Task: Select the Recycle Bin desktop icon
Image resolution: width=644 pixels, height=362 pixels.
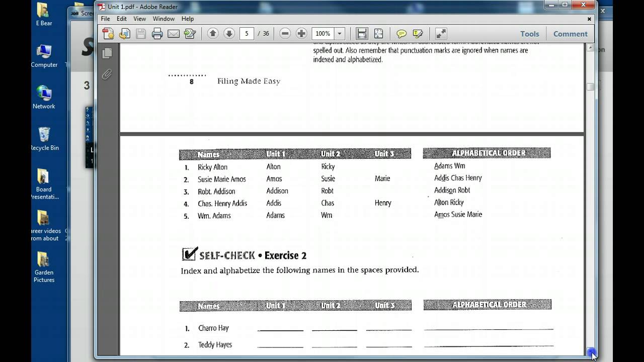Action: (44, 139)
